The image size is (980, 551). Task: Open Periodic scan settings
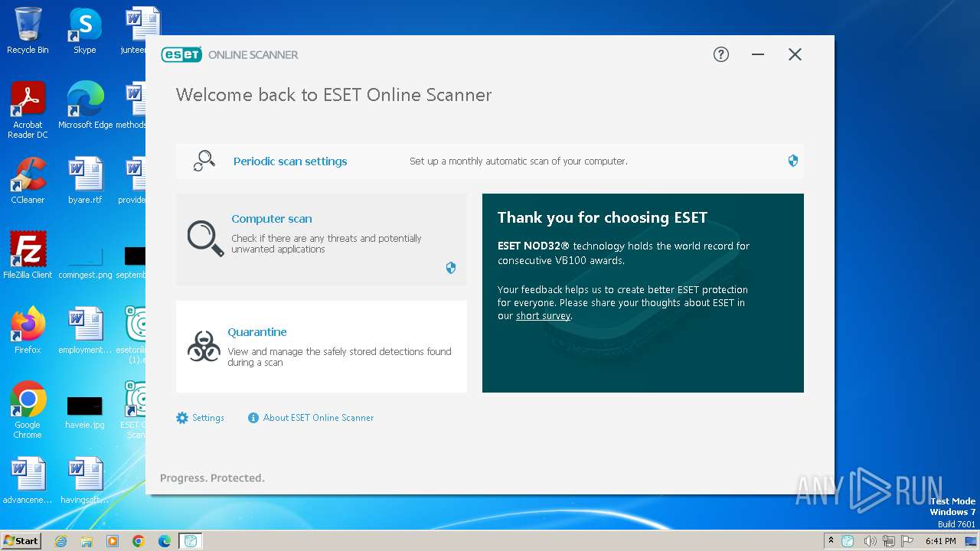(290, 161)
